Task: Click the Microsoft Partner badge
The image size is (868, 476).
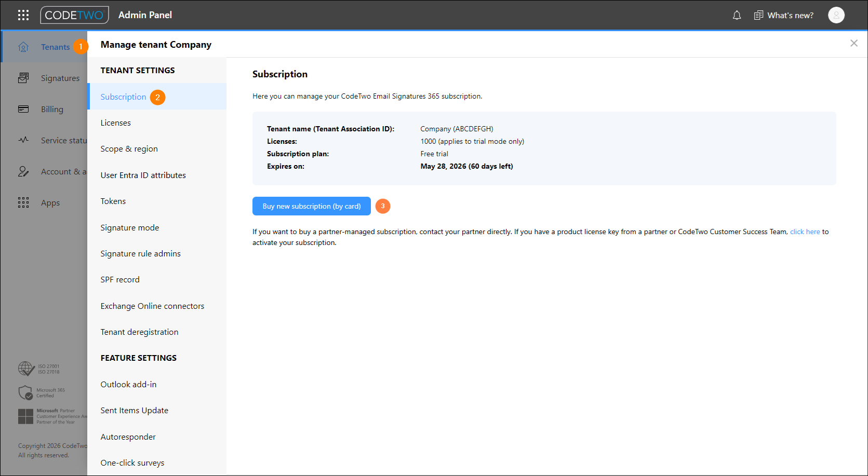Action: tap(52, 416)
